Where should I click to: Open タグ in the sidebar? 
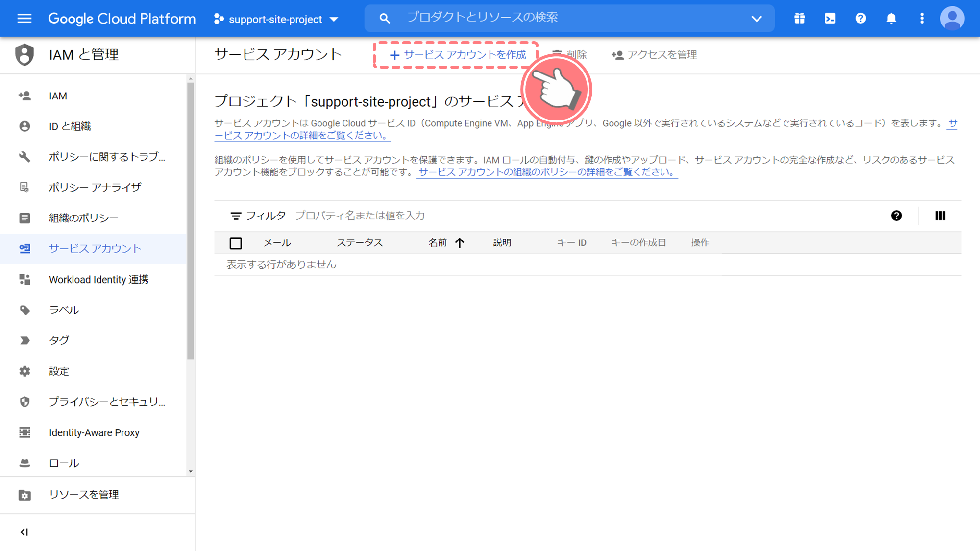(93, 340)
